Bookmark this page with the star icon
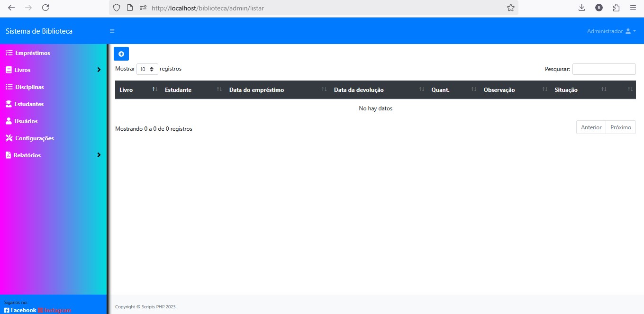 (510, 8)
